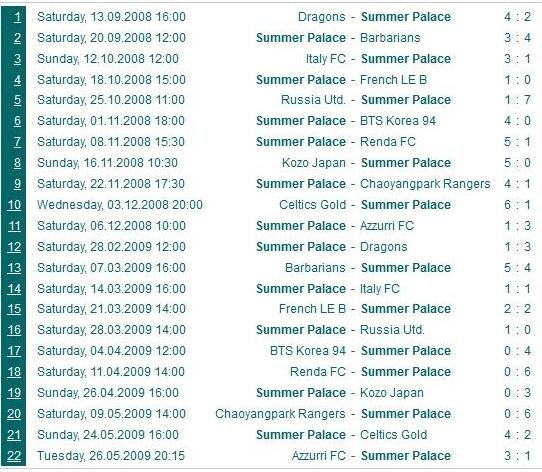Click match number 3 link
Image resolution: width=542 pixels, height=472 pixels.
pos(17,59)
